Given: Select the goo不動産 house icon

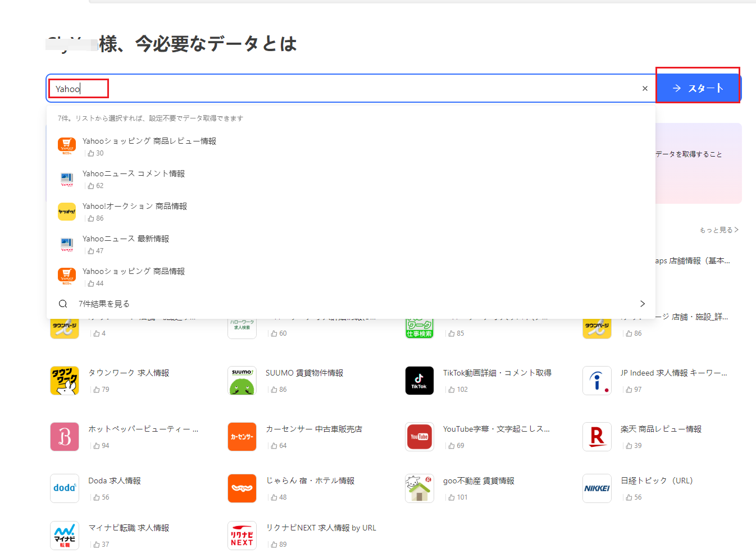Looking at the screenshot, I should pos(420,488).
